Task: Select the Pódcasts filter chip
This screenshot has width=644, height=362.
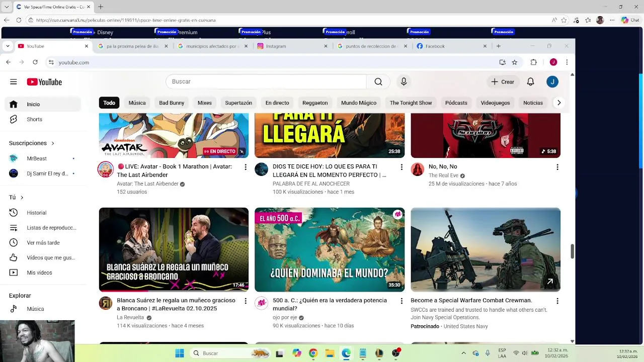Action: 456,103
